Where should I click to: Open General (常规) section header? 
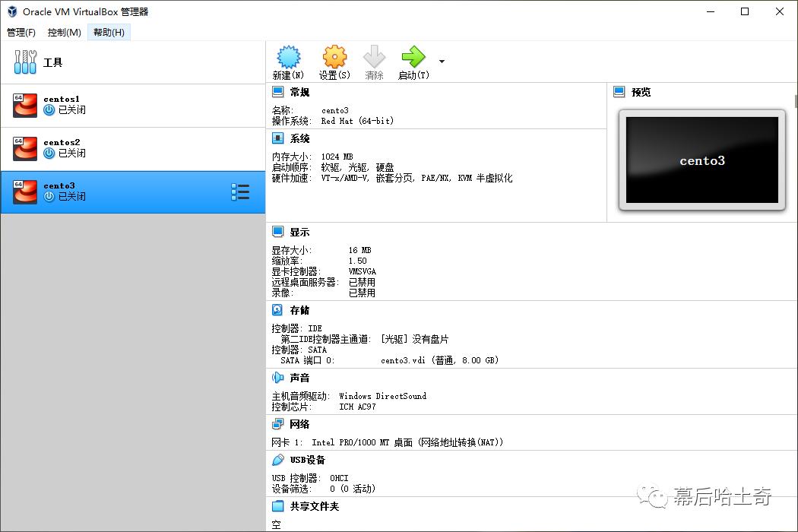point(299,92)
